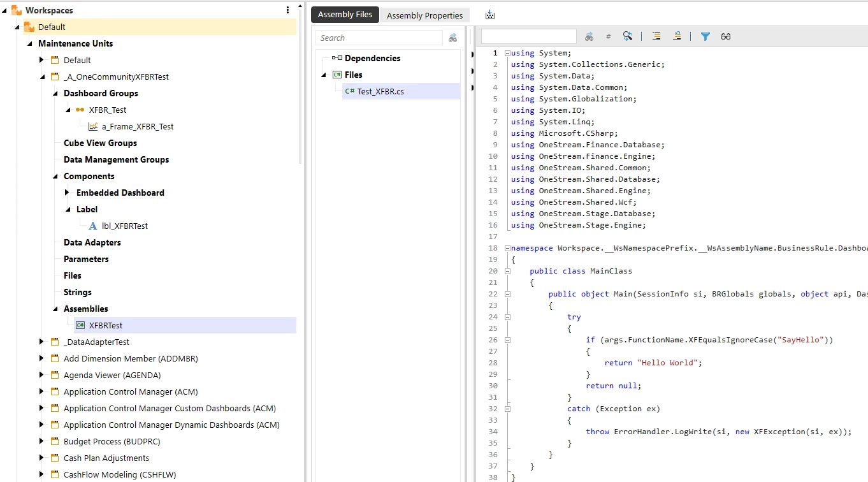Select the Components node
Image resolution: width=868 pixels, height=482 pixels.
(89, 176)
